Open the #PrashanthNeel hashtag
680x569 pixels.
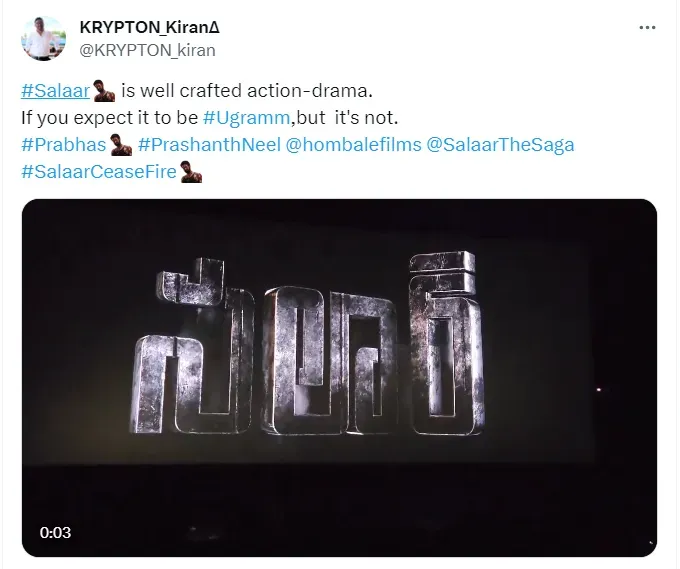(x=209, y=145)
